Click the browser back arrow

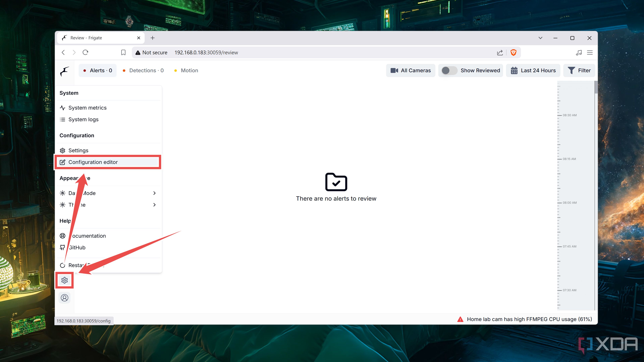click(63, 52)
